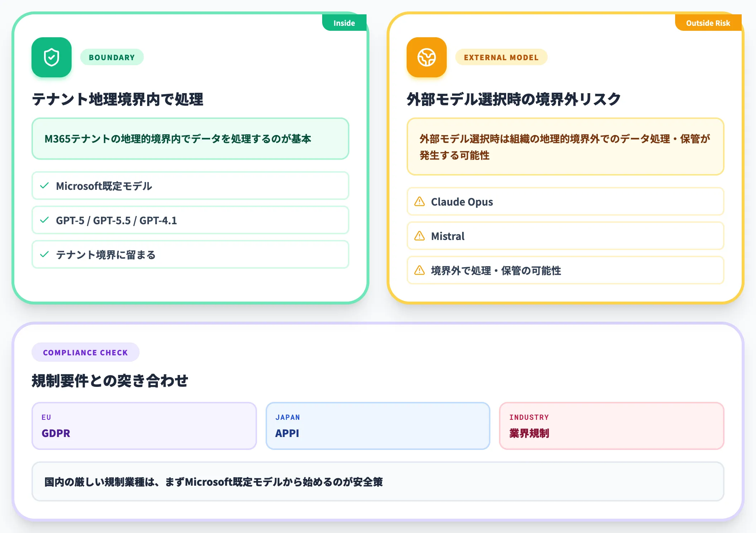Click the orange globe external model icon
The image size is (756, 533).
(427, 57)
